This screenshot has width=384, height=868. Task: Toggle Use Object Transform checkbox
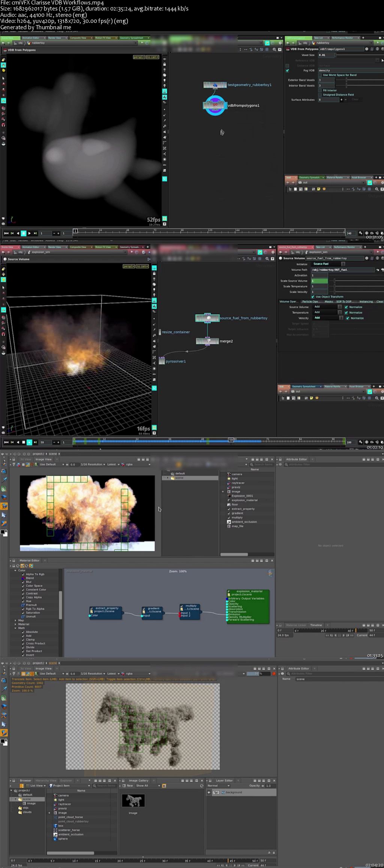pos(313,297)
